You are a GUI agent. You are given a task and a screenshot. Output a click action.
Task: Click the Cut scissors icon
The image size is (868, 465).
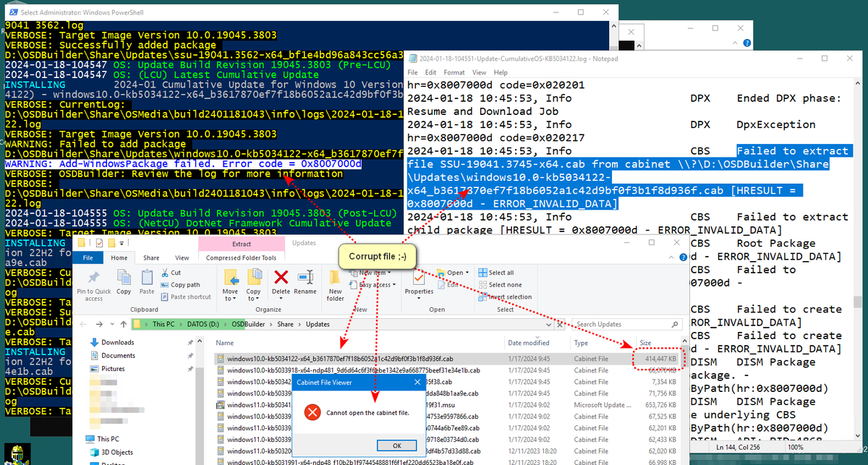point(163,273)
